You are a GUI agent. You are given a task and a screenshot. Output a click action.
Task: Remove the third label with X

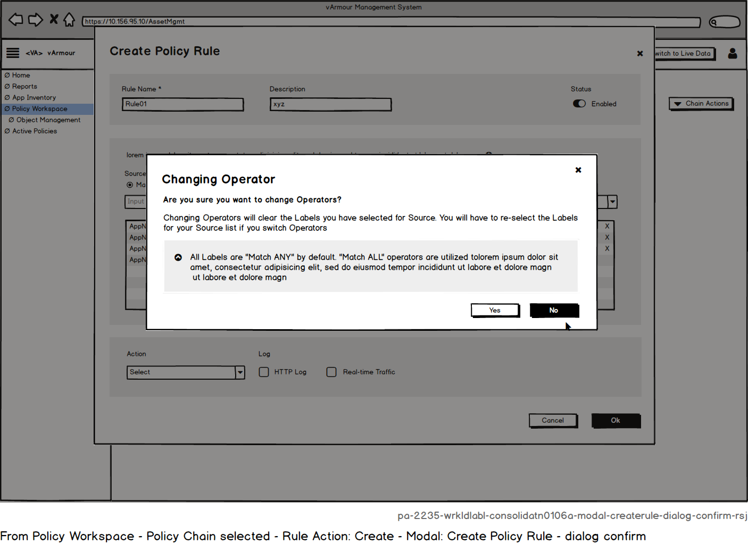click(607, 248)
